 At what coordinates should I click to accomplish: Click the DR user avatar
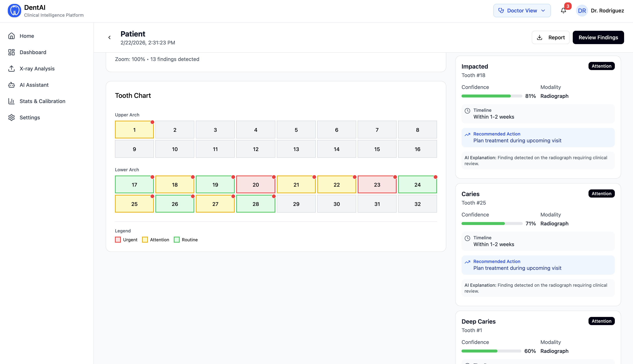(582, 11)
